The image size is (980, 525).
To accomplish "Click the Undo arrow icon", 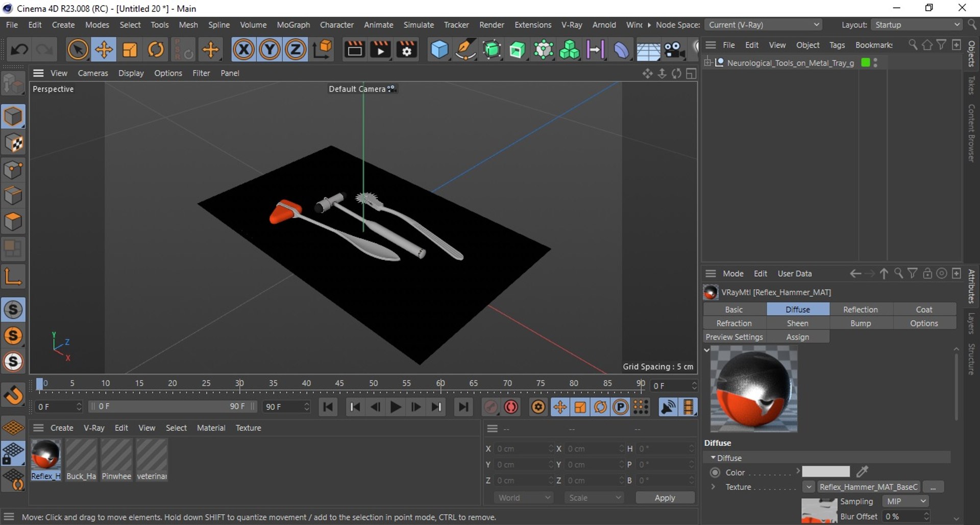I will [x=19, y=50].
